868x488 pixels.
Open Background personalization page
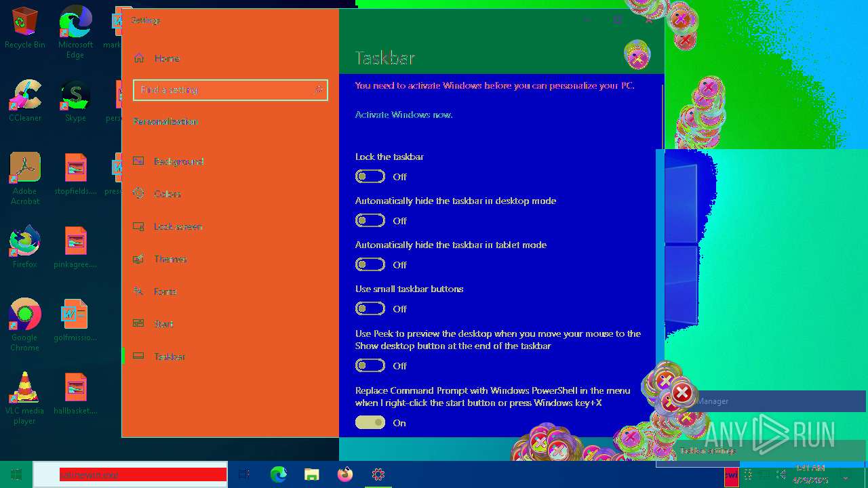pos(231,161)
